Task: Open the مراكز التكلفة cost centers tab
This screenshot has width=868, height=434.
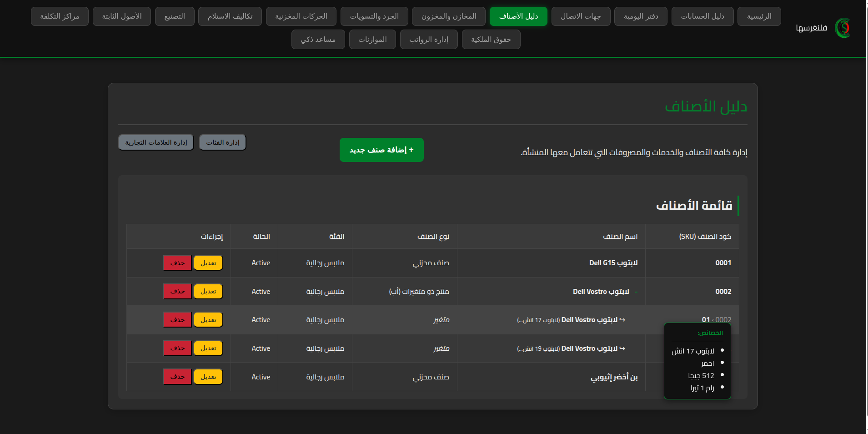Action: click(60, 16)
